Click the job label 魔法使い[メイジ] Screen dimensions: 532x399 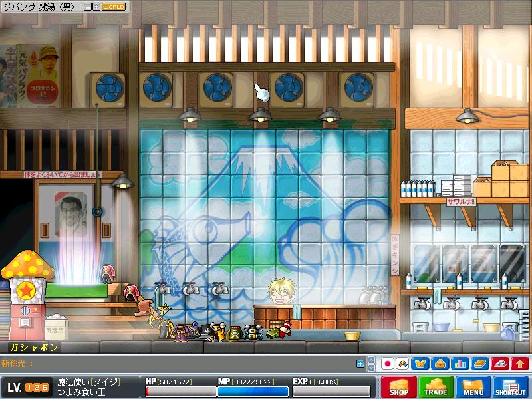pos(88,382)
